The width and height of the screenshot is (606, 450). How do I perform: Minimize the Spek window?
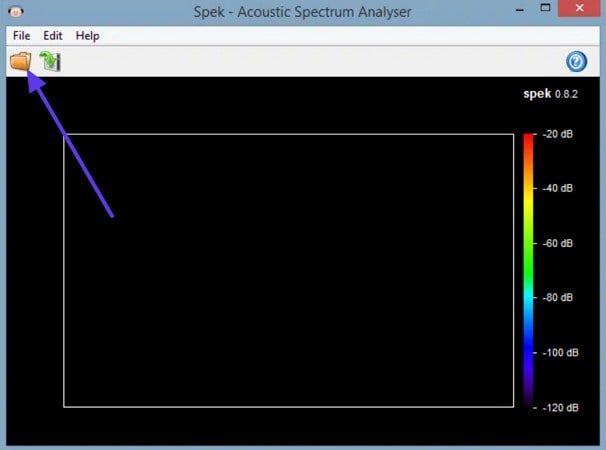(x=520, y=9)
